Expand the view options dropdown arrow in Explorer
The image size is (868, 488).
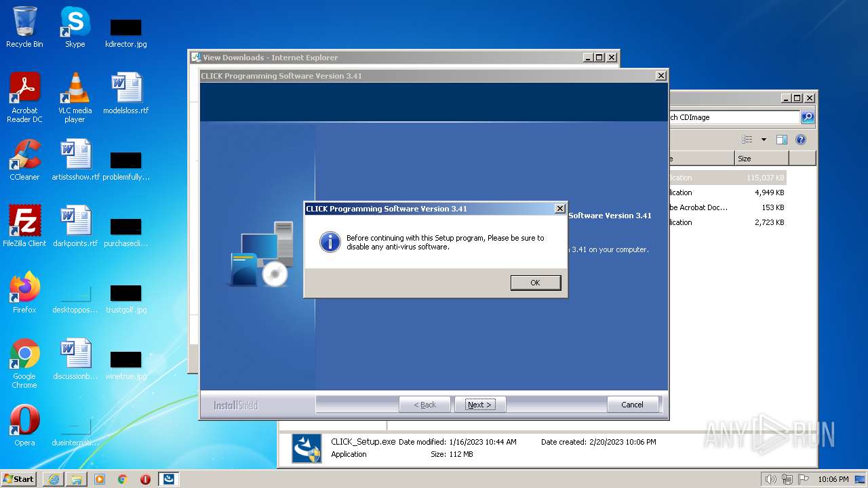tap(764, 140)
